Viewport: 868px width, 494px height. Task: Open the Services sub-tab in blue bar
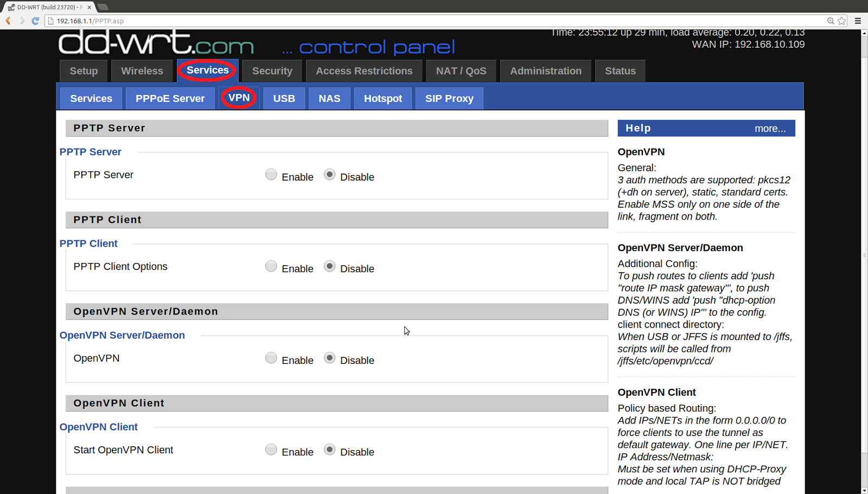pos(91,99)
